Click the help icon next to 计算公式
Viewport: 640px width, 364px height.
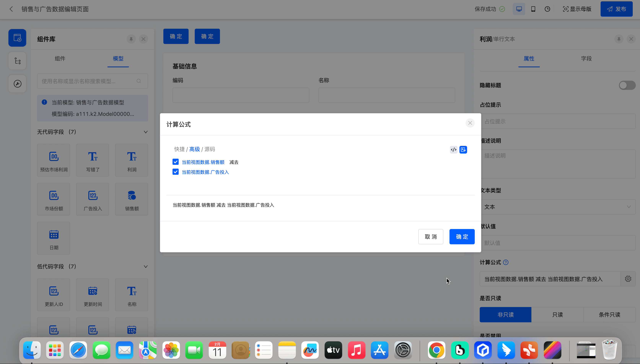[x=506, y=262]
